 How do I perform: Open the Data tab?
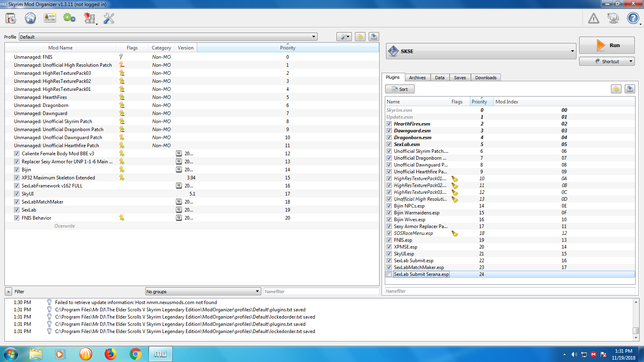(x=440, y=78)
